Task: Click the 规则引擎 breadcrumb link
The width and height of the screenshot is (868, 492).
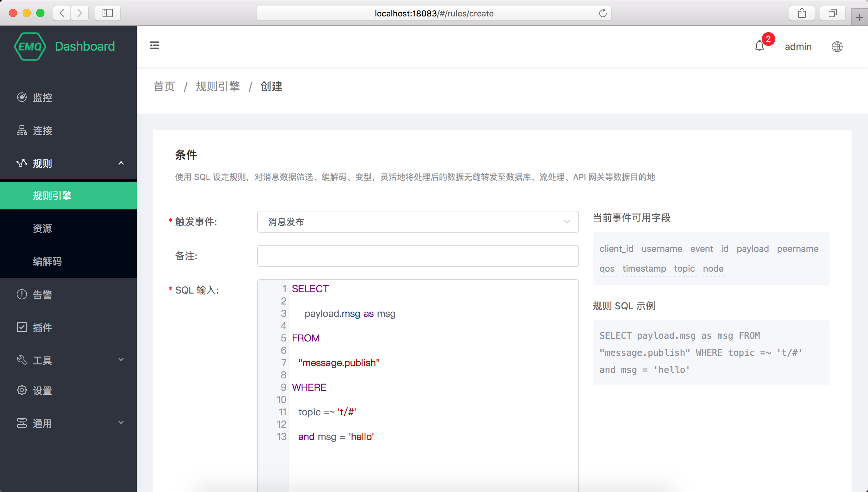Action: [x=218, y=87]
